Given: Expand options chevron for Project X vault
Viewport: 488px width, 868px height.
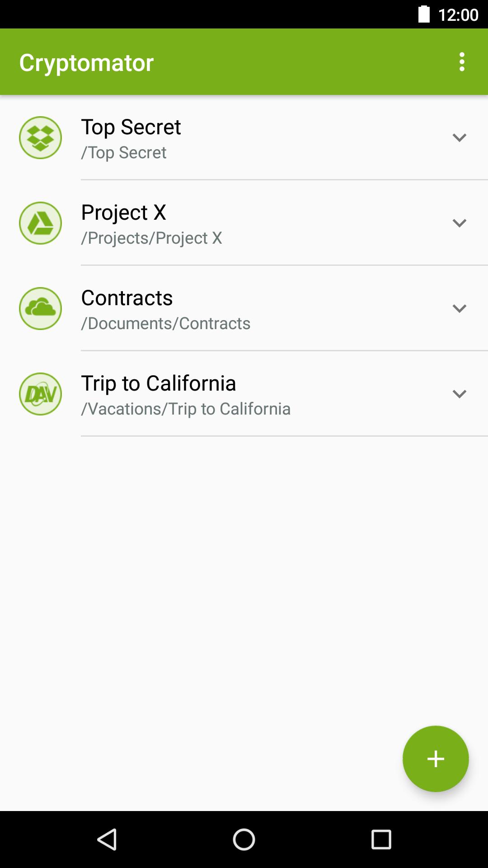Looking at the screenshot, I should [x=460, y=223].
